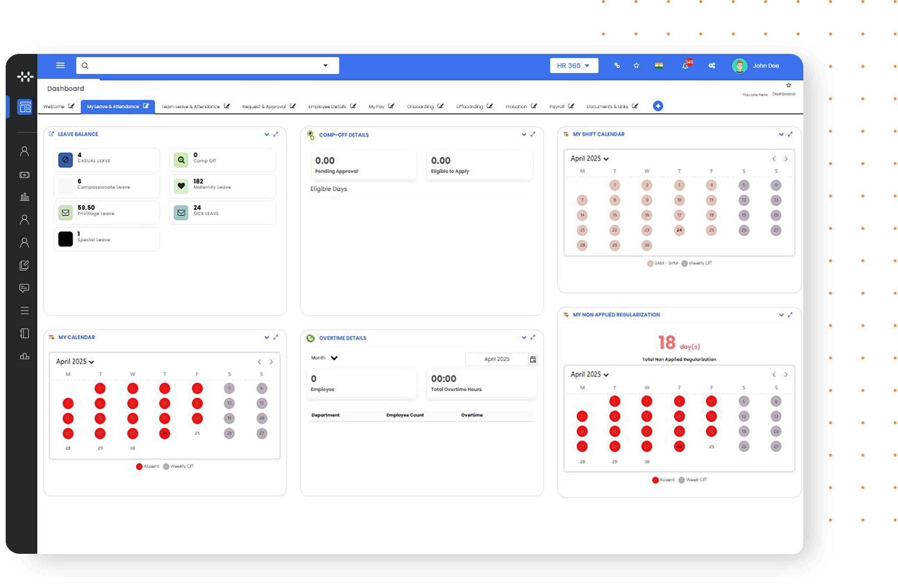Open the HR 365 module dropdown
Image resolution: width=898 pixels, height=588 pixels.
[574, 66]
